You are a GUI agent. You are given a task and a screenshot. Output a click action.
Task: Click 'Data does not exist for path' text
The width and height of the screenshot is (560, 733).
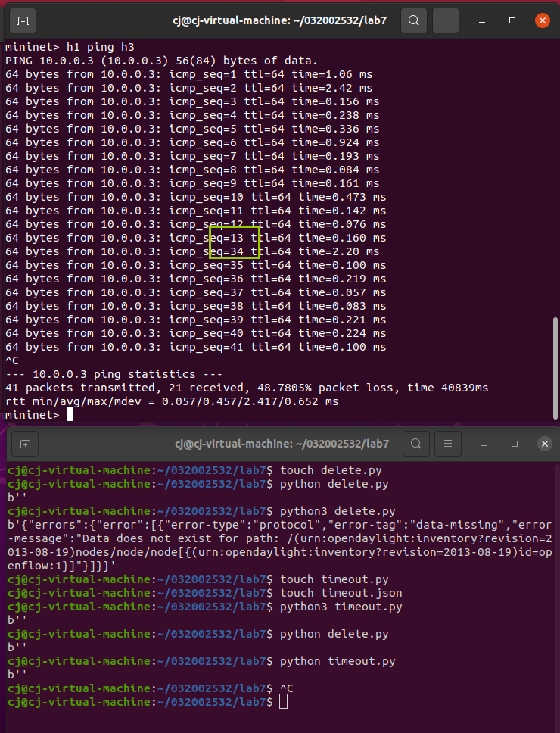point(182,538)
